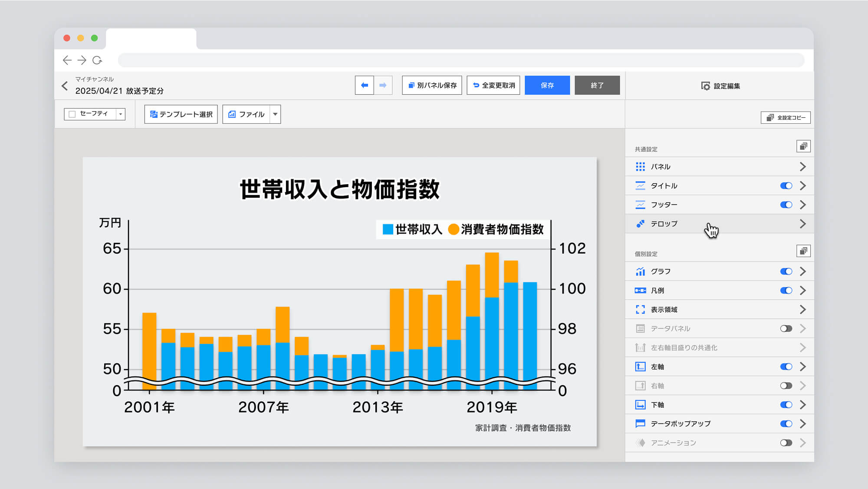Screen dimensions: 868x489
Task: Expand タイトル settings chevron
Action: [x=803, y=186]
